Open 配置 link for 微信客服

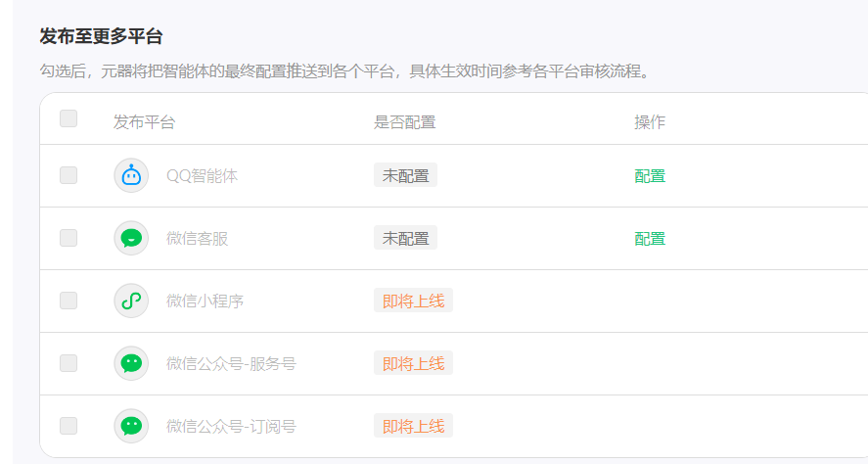click(x=650, y=239)
